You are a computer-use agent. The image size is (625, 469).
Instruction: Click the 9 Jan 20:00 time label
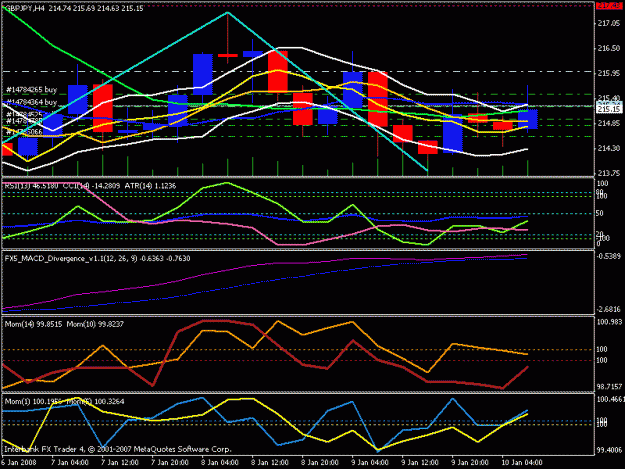click(469, 463)
